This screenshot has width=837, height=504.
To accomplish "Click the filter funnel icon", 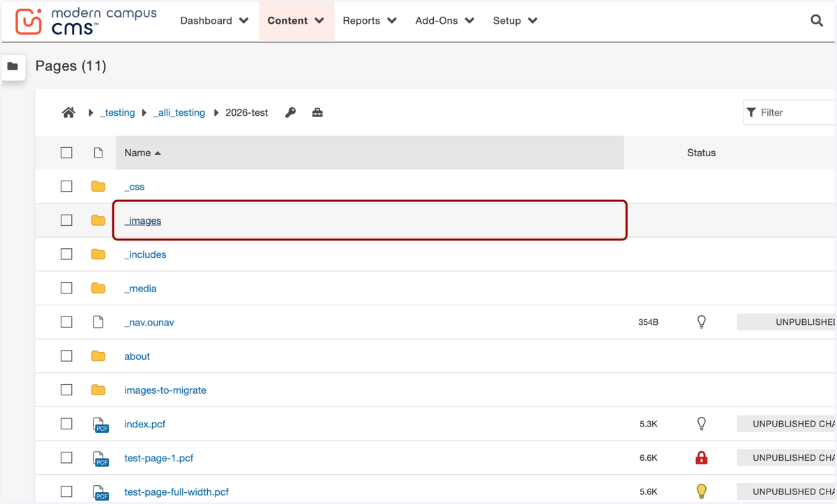I will 751,112.
